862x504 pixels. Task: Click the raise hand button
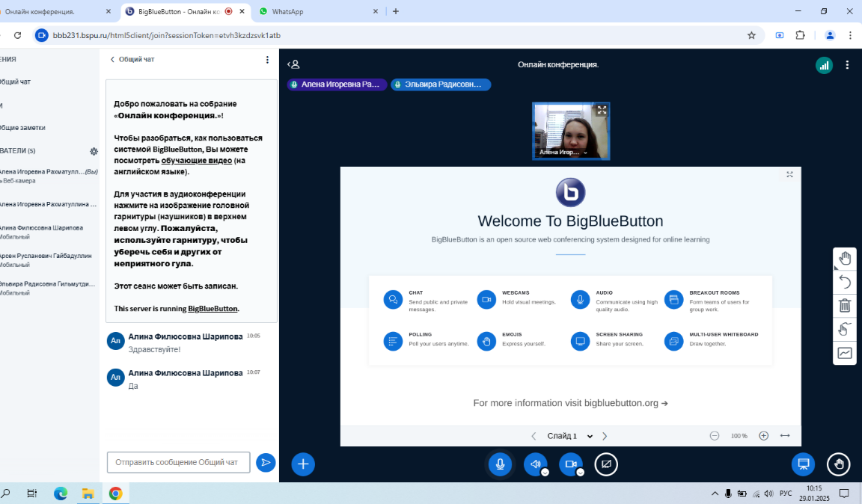(x=838, y=464)
